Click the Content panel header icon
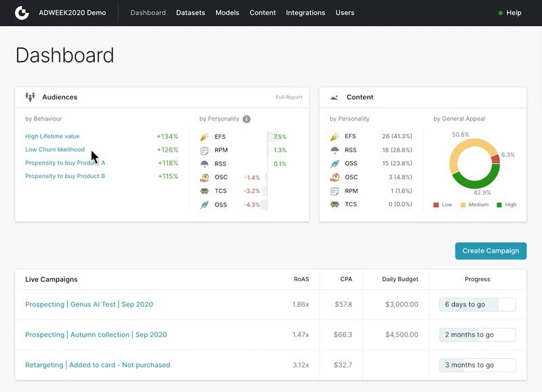The image size is (542, 392). tap(334, 97)
